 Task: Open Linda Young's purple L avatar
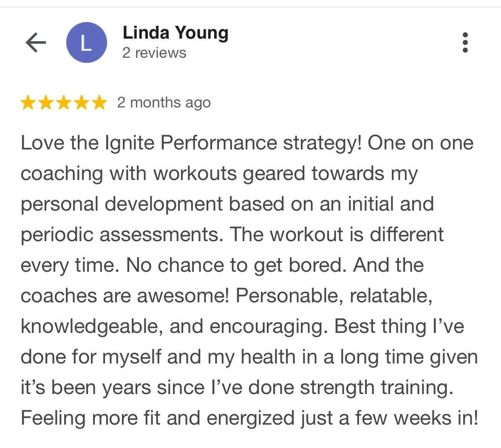click(x=86, y=42)
